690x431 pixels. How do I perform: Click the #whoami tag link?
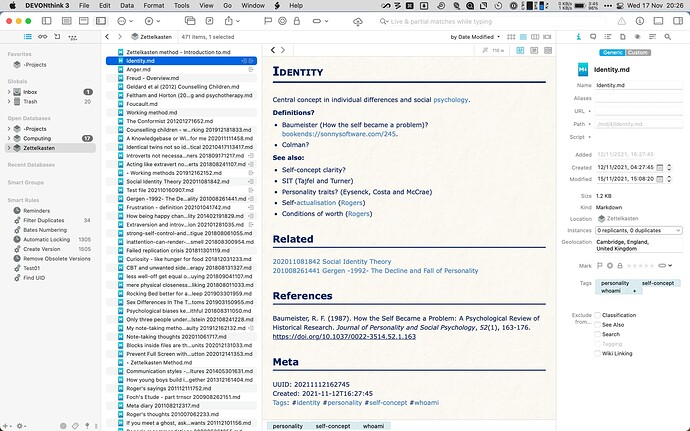pyautogui.click(x=424, y=403)
